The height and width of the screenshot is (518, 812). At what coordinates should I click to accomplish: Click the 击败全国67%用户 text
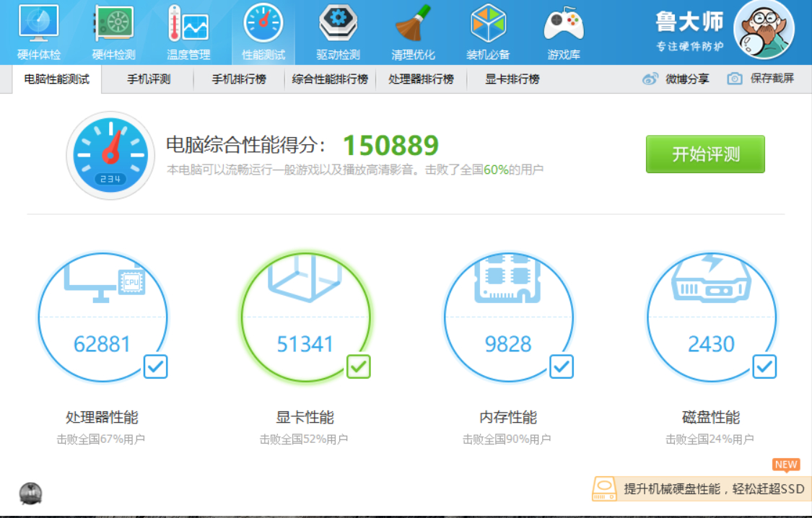[100, 439]
